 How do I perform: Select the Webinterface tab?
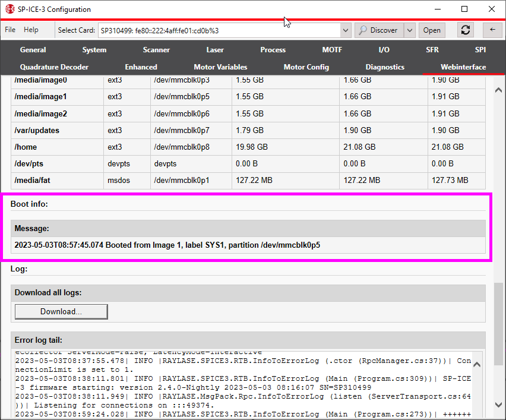[463, 67]
